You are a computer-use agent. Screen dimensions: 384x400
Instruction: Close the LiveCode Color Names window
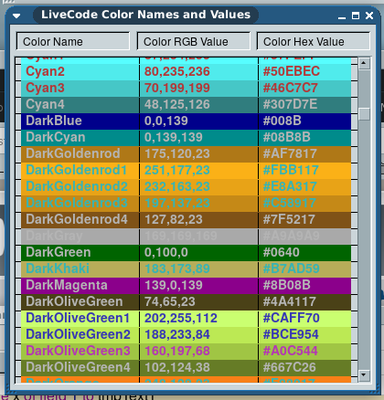coord(369,16)
